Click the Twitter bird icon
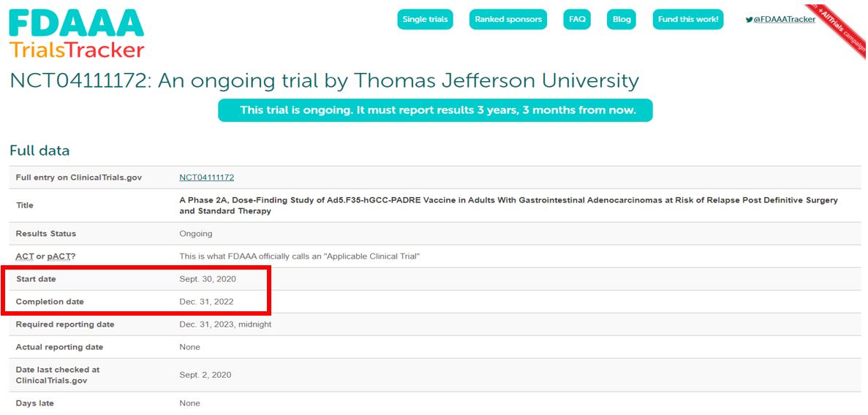 (749, 20)
